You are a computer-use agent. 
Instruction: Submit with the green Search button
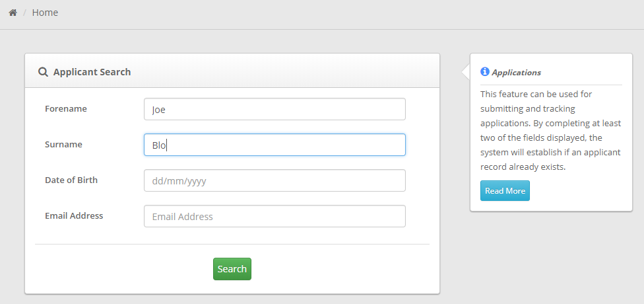click(232, 269)
